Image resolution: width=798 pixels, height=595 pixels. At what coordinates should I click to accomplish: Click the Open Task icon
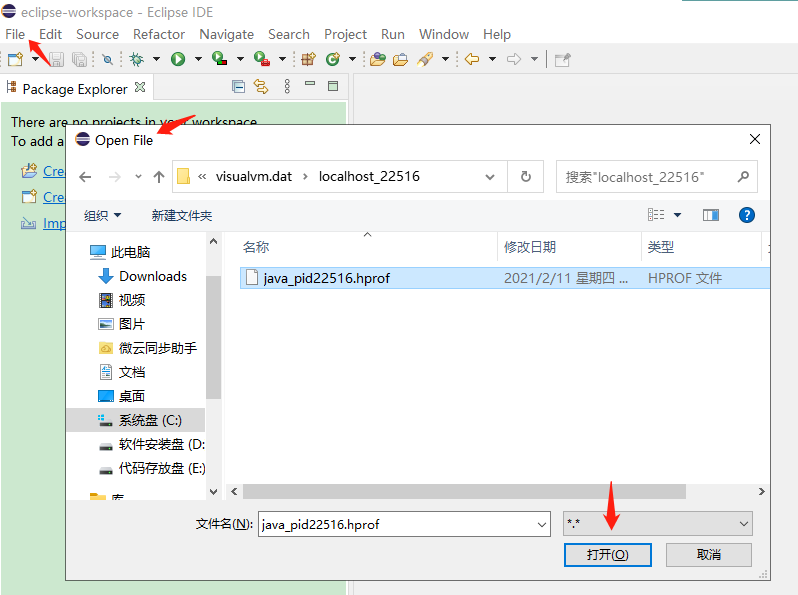(401, 60)
